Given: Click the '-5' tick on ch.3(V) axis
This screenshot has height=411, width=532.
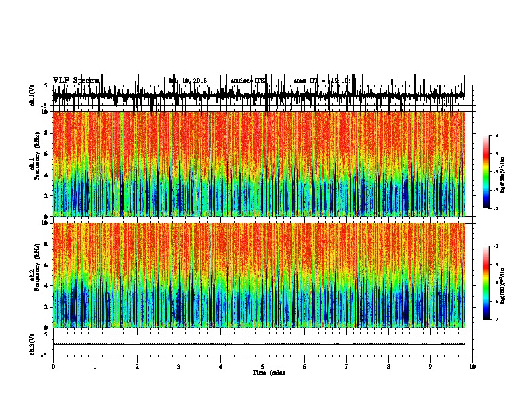Looking at the screenshot, I should (45, 355).
